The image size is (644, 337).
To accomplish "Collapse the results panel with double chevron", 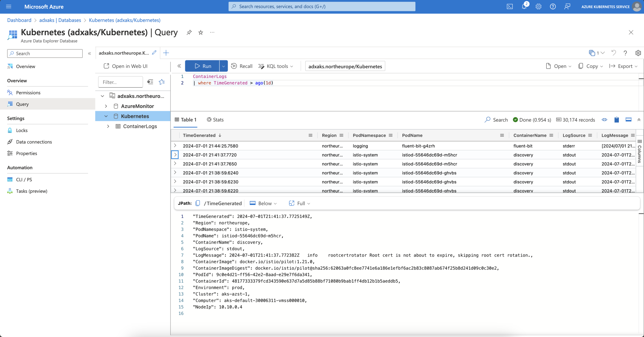I will (x=639, y=120).
